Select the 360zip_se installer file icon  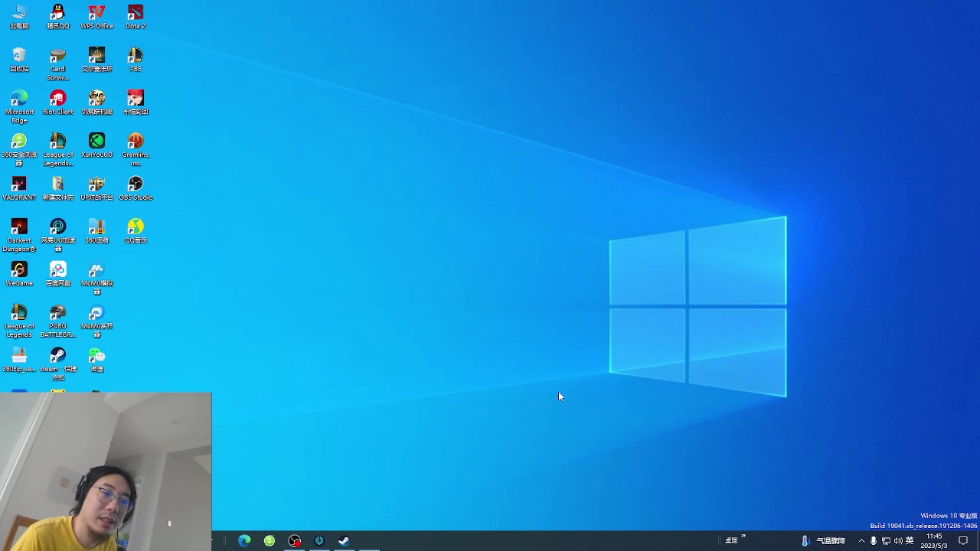pyautogui.click(x=19, y=360)
